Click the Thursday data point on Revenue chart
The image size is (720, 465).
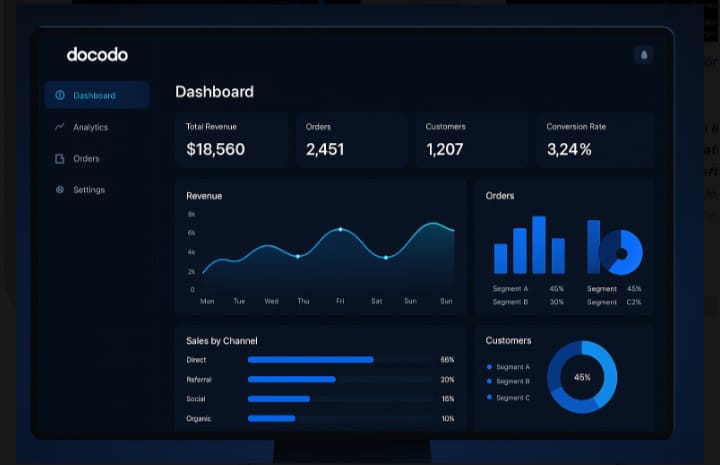pyautogui.click(x=298, y=256)
